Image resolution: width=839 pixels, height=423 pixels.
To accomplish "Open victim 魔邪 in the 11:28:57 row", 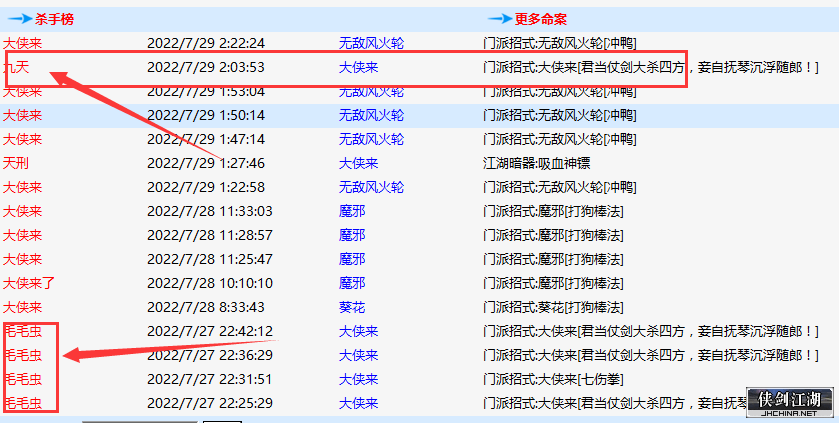I will pyautogui.click(x=352, y=235).
